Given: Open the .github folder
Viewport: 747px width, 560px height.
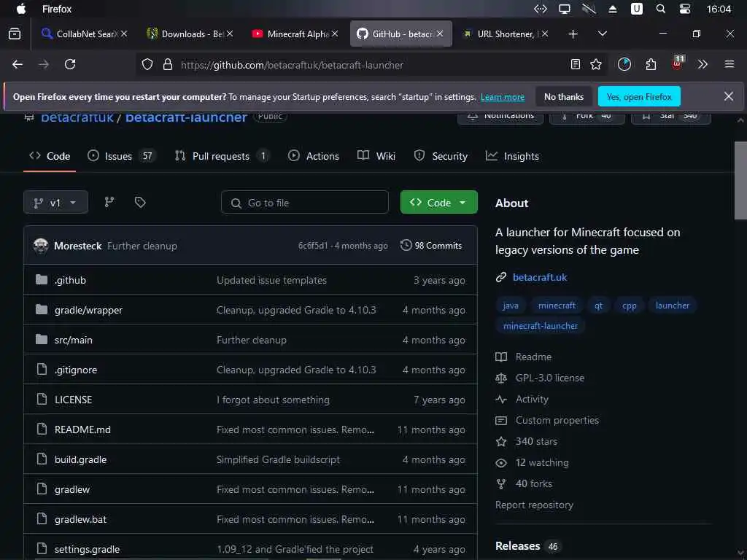Looking at the screenshot, I should pos(70,280).
